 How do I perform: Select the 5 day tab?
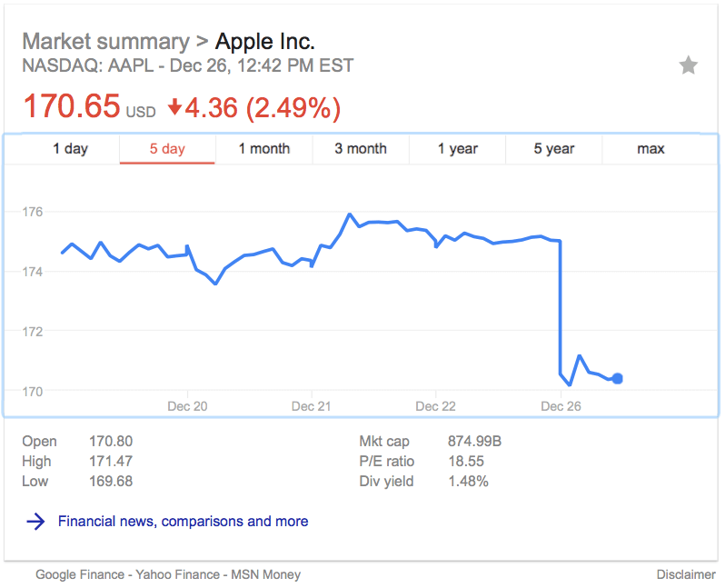coord(167,149)
